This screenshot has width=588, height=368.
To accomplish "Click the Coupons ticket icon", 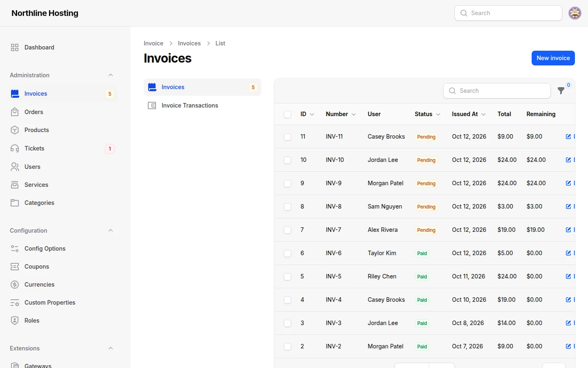I will click(x=15, y=267).
